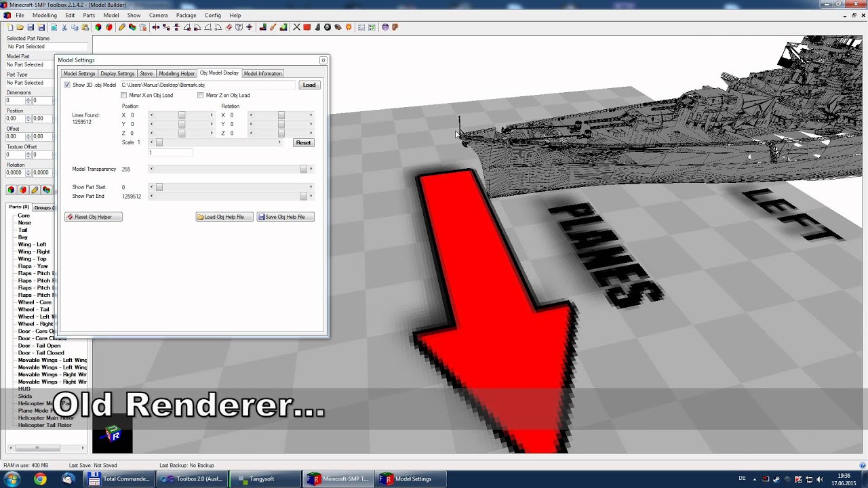The image size is (868, 488).
Task: Click right arrow of Show Part Start slider
Action: click(311, 187)
